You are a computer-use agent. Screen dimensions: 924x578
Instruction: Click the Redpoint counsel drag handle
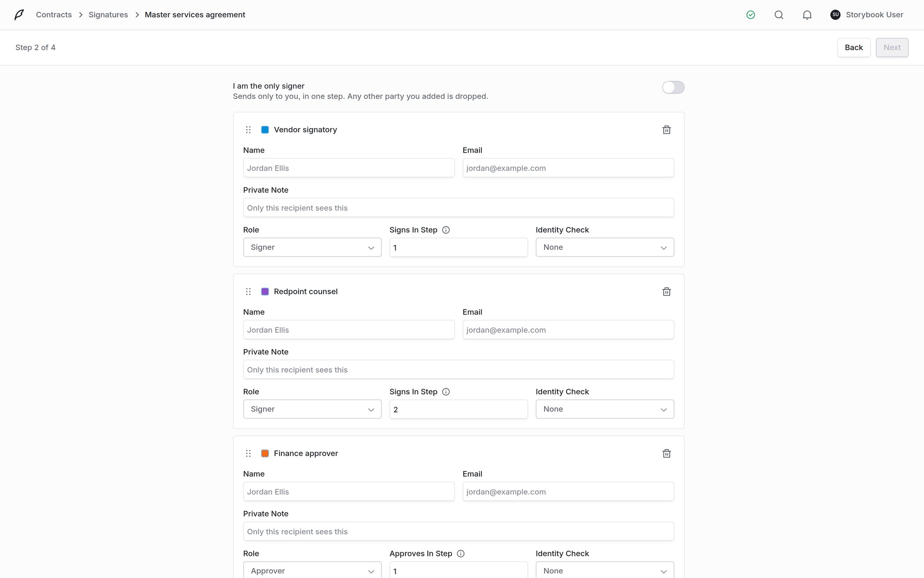point(248,291)
